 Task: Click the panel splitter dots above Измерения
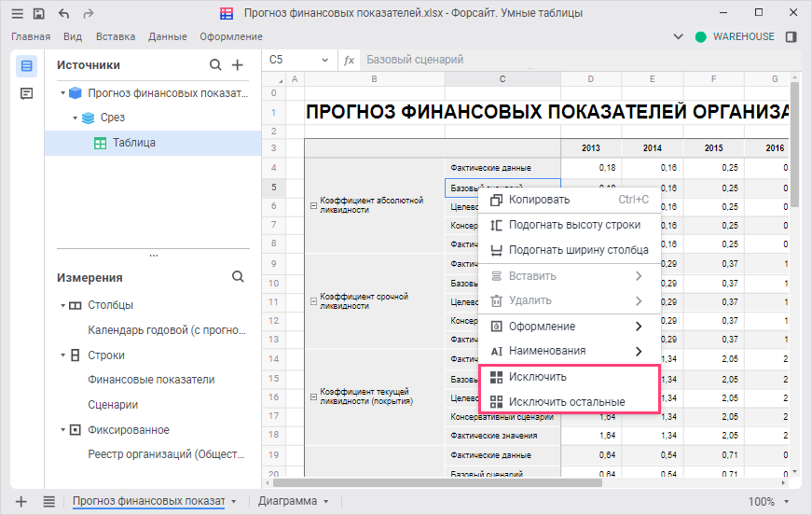(153, 256)
